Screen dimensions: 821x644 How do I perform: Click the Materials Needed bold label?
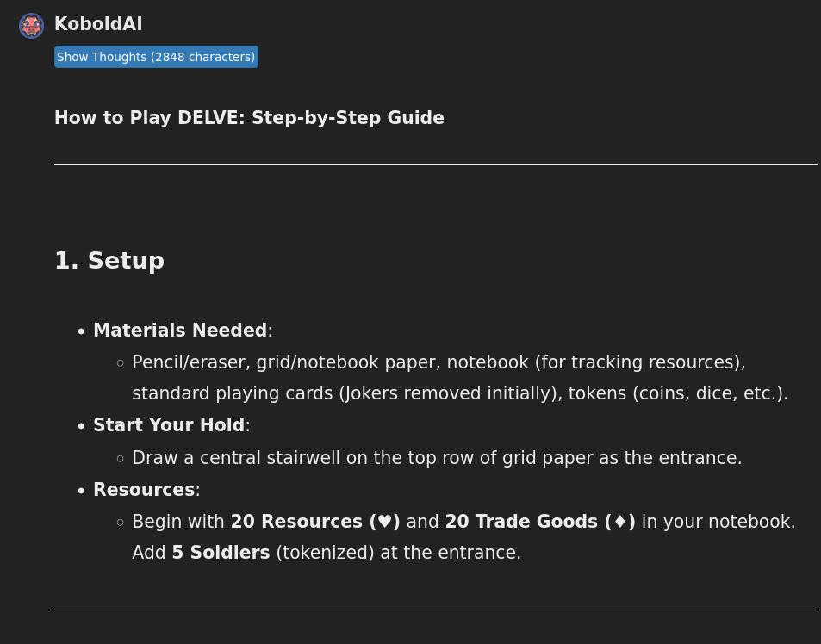(x=180, y=331)
